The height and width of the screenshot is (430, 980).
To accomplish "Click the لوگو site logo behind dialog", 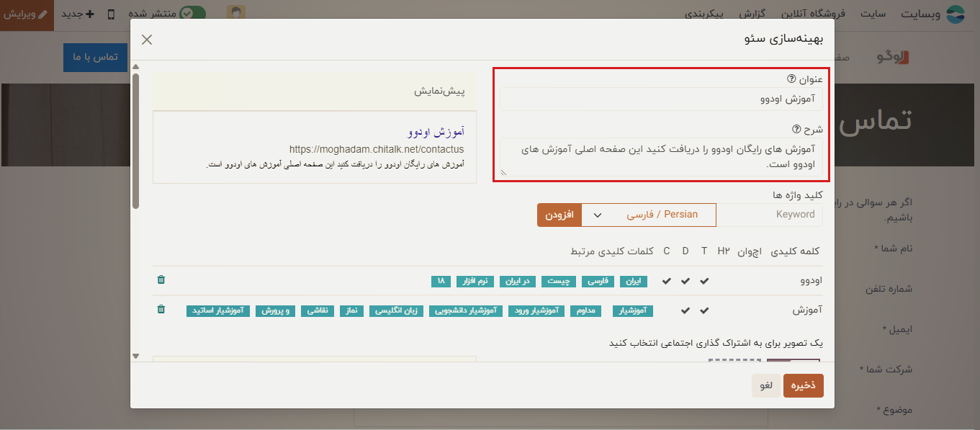I will (x=893, y=57).
